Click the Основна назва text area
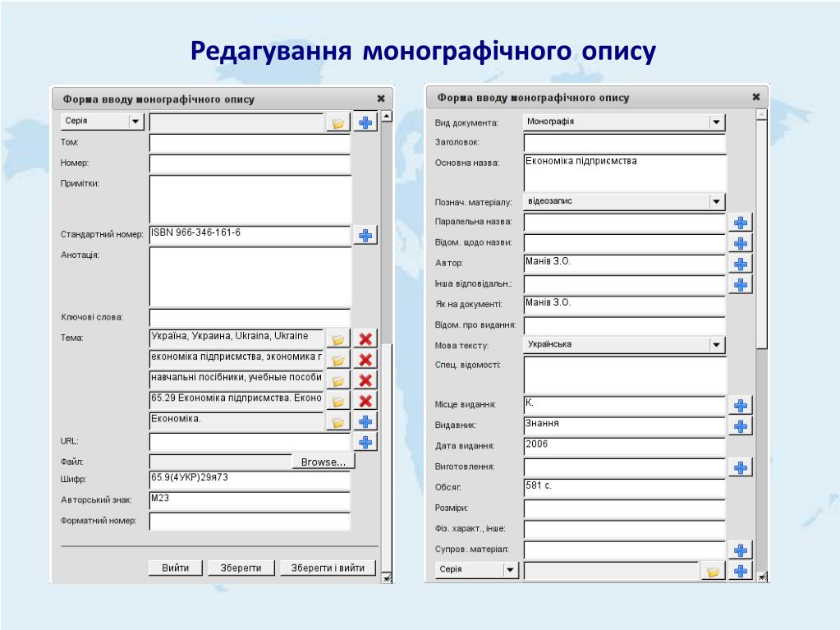This screenshot has width=840, height=630. click(625, 172)
